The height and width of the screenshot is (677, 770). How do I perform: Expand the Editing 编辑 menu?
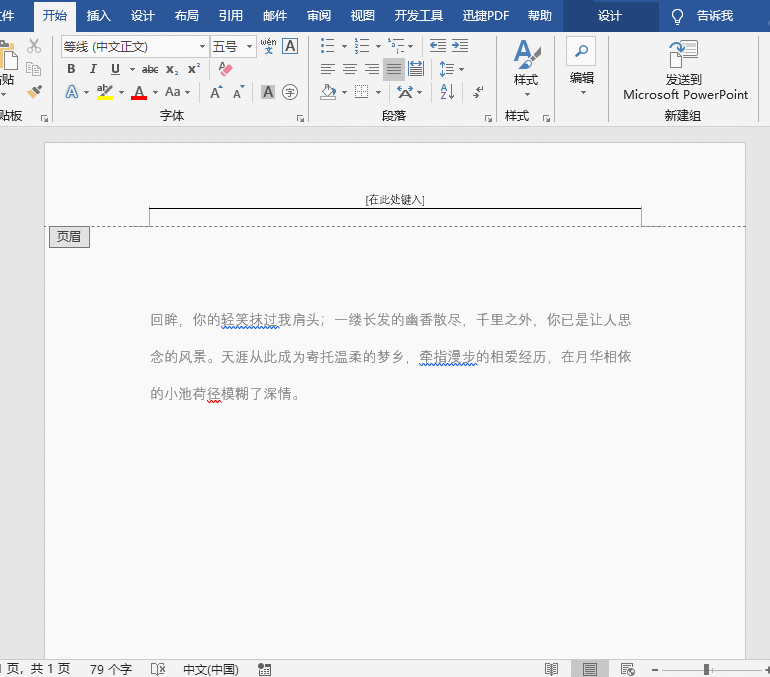coord(582,66)
